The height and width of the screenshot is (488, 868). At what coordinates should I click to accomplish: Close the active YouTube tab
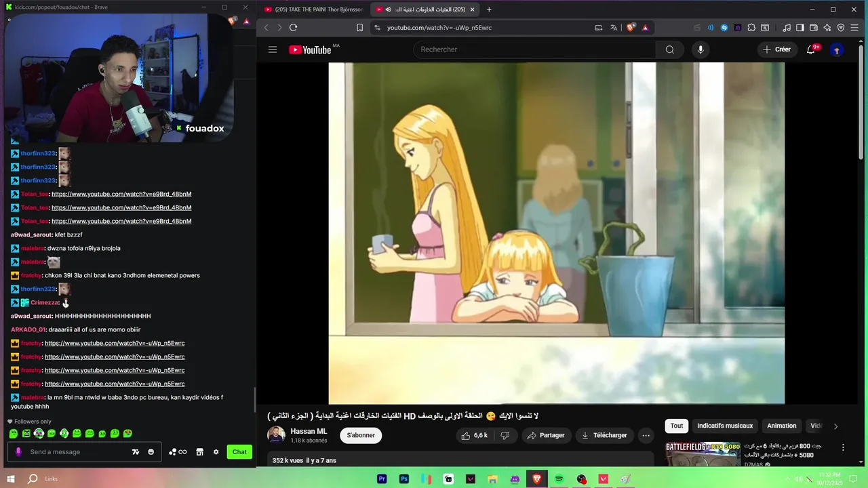coord(473,9)
